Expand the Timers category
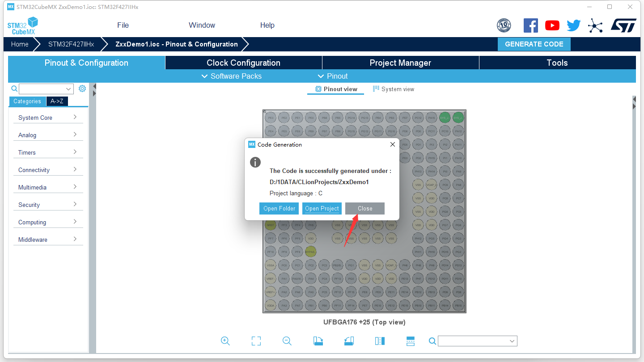Image resolution: width=644 pixels, height=362 pixels. [48, 152]
